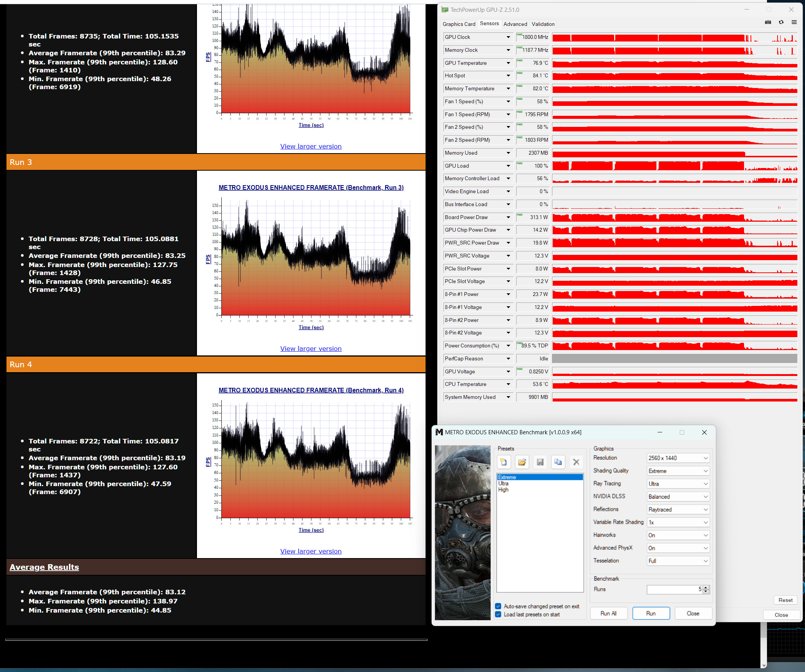The image size is (805, 672).
Task: Expand the NVIDIA DLSS dropdown
Action: click(x=678, y=496)
